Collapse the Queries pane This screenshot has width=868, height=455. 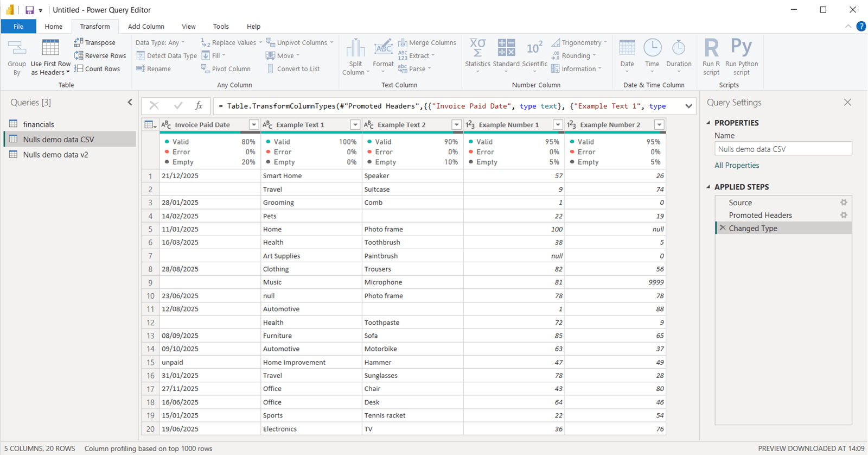[x=130, y=102]
